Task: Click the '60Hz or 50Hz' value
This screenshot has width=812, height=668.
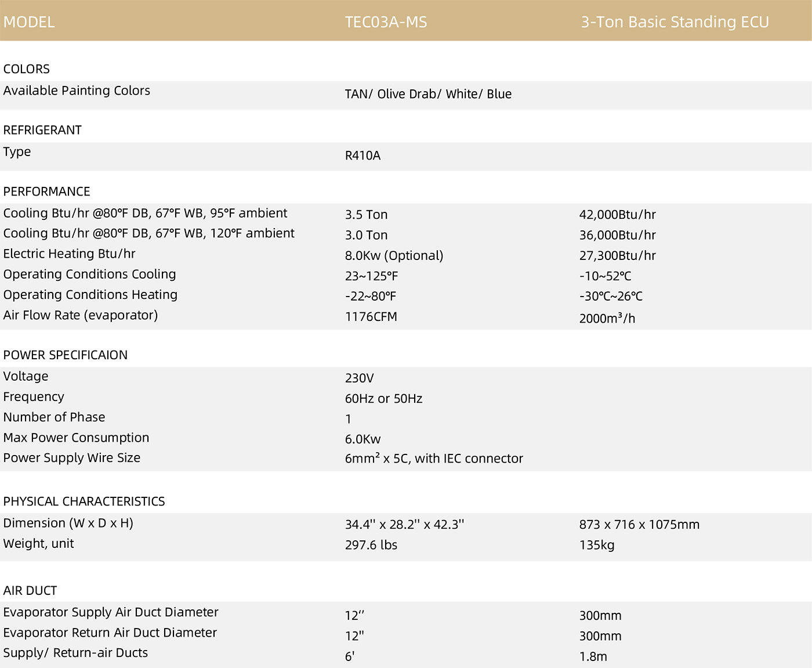Action: tap(383, 399)
